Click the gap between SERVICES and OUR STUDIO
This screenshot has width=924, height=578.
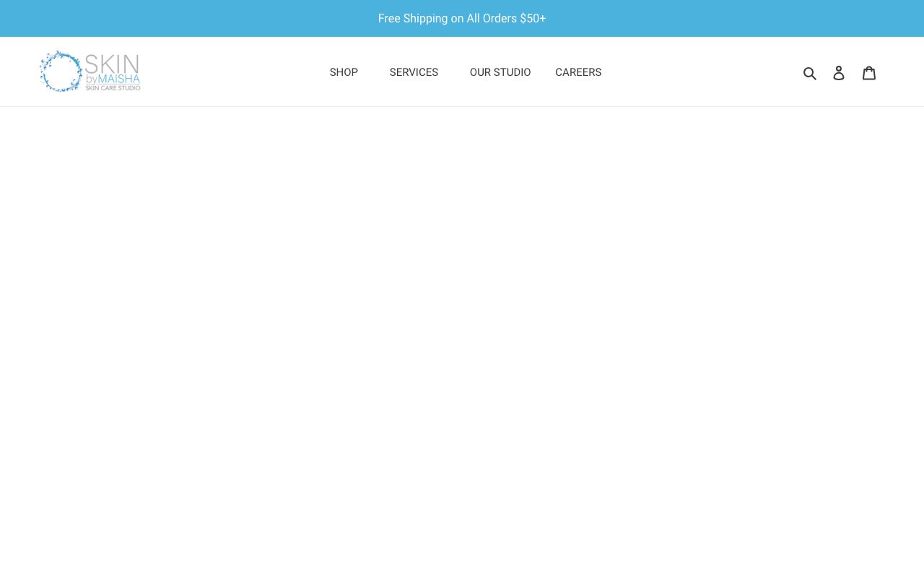tap(454, 72)
